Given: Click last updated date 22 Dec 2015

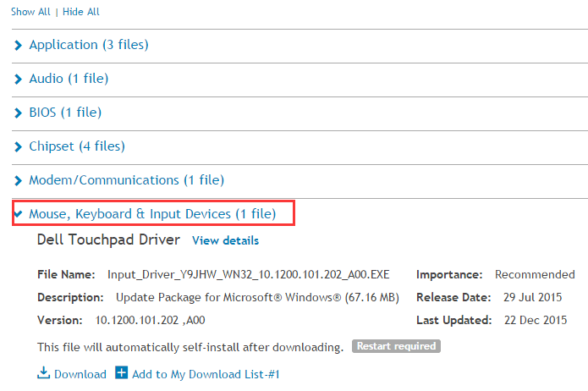Looking at the screenshot, I should [536, 320].
